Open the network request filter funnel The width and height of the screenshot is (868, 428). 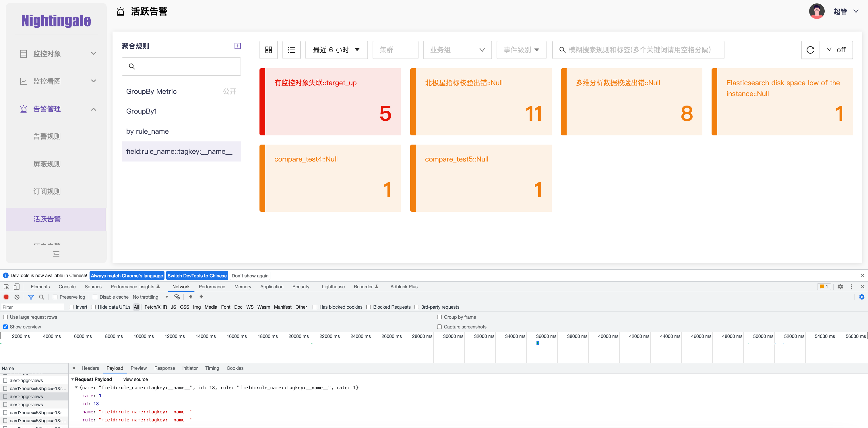31,297
